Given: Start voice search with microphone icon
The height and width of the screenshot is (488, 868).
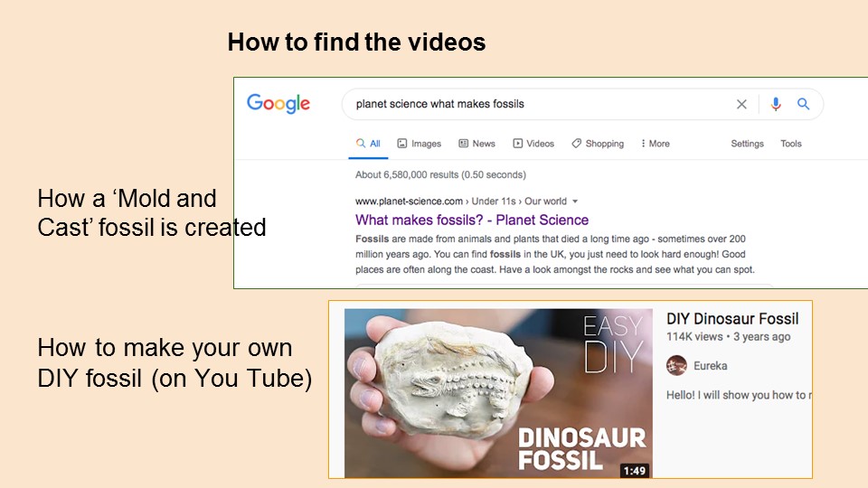Looking at the screenshot, I should coord(776,104).
